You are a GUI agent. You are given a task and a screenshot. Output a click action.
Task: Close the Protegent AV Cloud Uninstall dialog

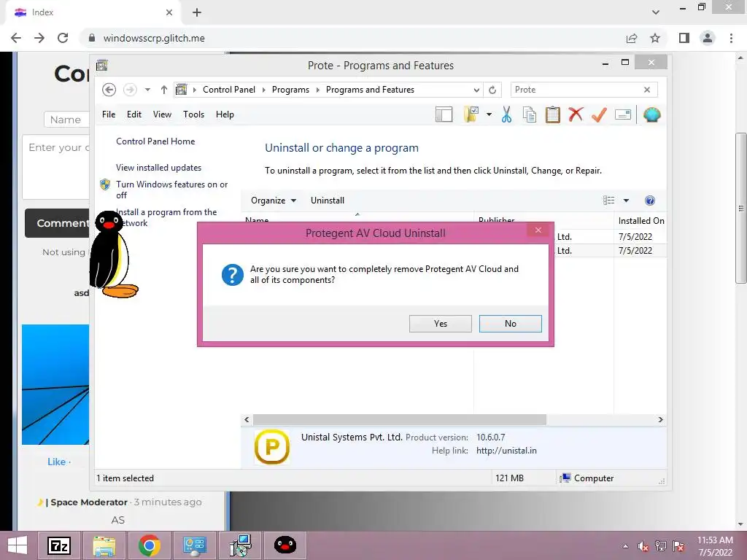pyautogui.click(x=538, y=230)
